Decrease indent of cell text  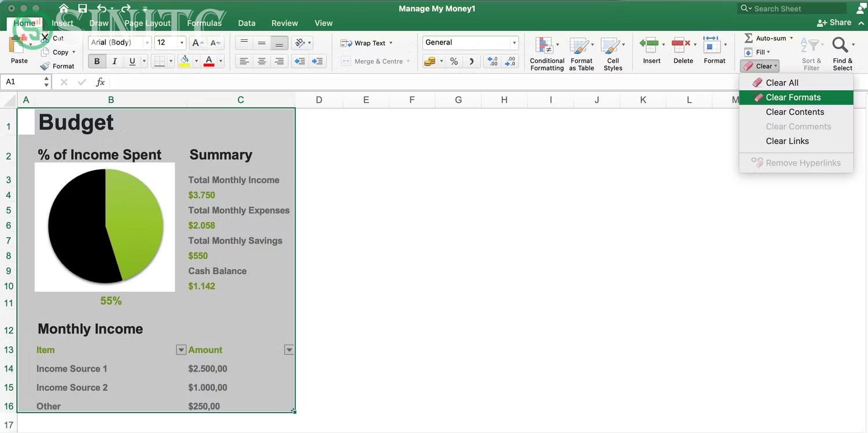click(x=299, y=61)
